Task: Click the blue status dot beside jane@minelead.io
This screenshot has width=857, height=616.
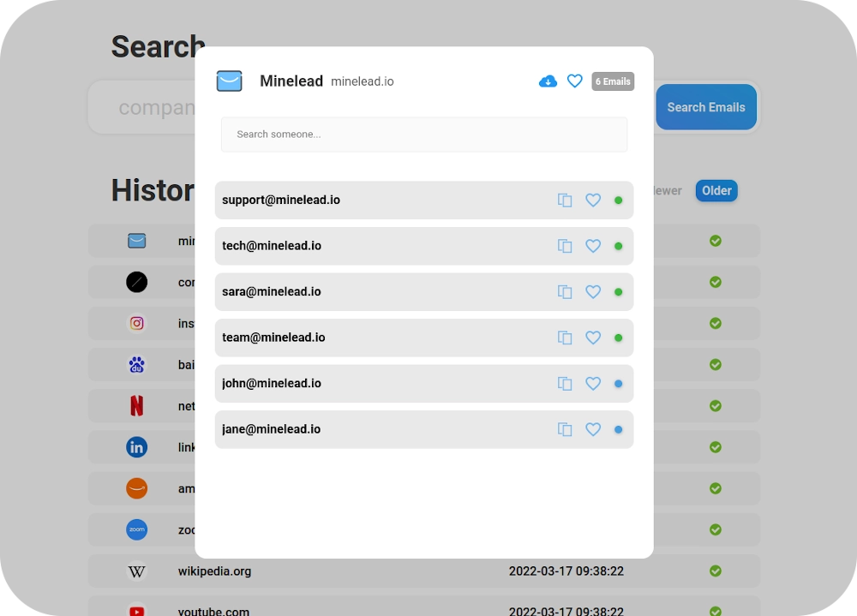Action: pyautogui.click(x=619, y=429)
